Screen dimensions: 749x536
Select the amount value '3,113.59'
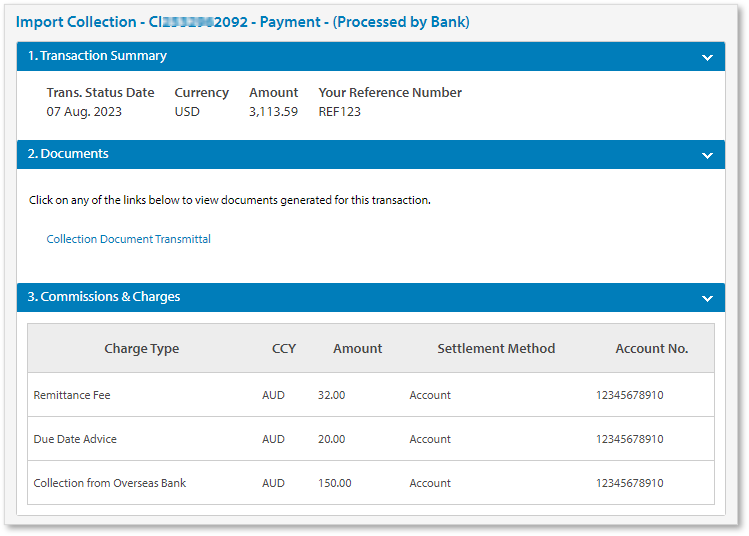tap(273, 112)
